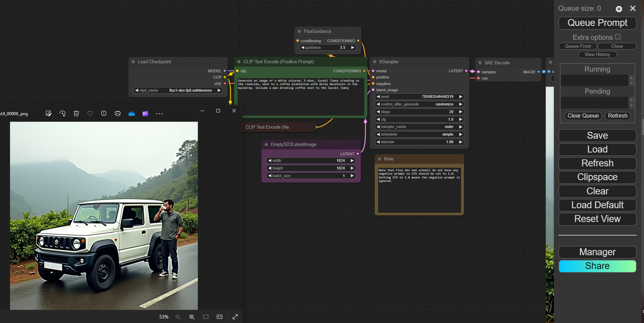Enable the Extra options checkbox
The height and width of the screenshot is (323, 644).
[x=618, y=37]
